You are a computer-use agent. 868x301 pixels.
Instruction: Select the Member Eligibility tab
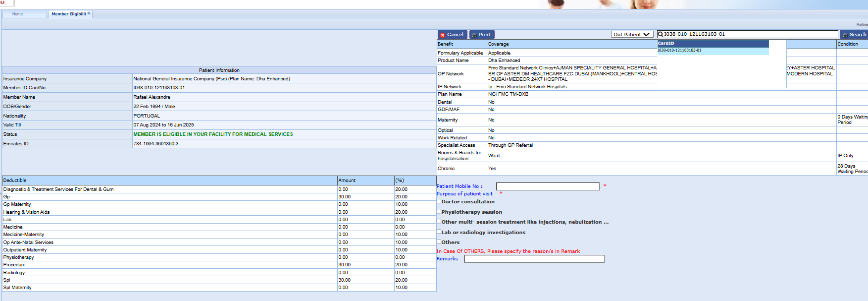pos(68,14)
